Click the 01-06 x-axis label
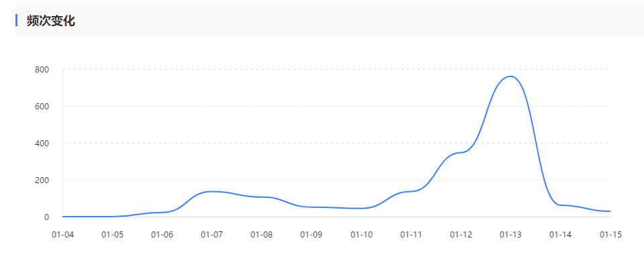Viewport: 644px width, 269px height. click(x=162, y=235)
